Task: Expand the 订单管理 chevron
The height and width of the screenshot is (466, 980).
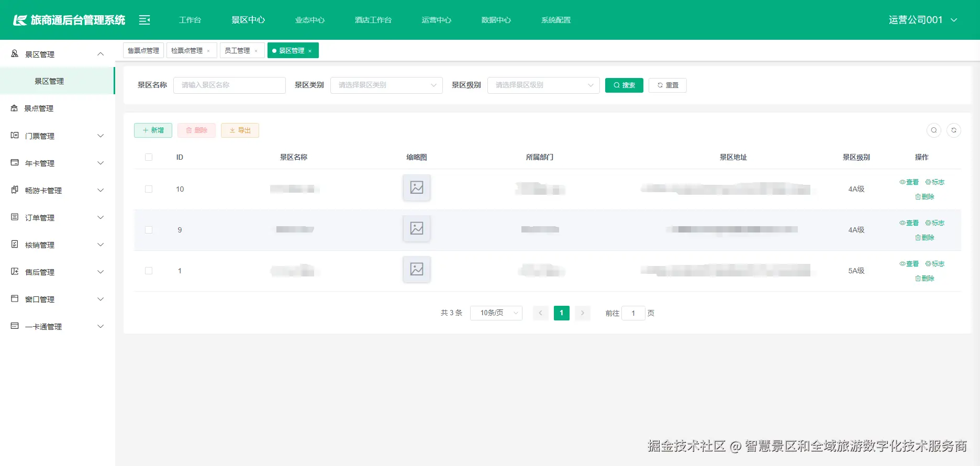Action: tap(101, 217)
